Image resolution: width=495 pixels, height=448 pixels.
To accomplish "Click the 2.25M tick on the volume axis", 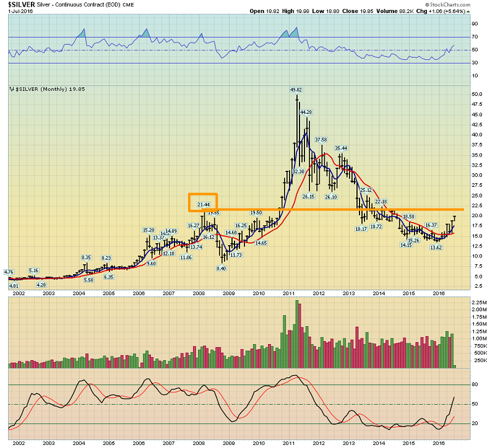I will click(479, 303).
